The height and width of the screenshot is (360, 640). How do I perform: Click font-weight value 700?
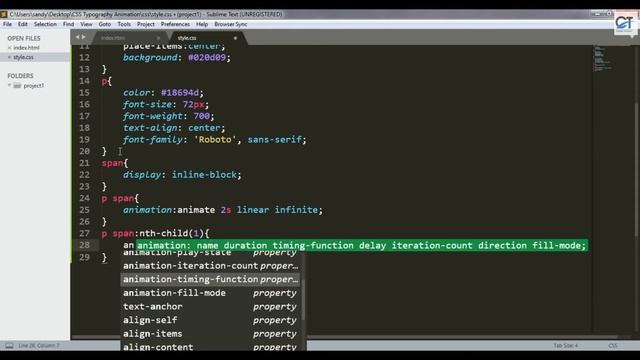(201, 116)
